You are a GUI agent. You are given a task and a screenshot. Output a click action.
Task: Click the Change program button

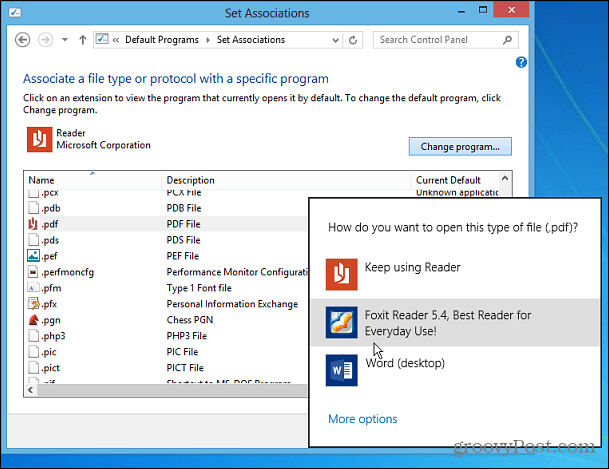460,146
